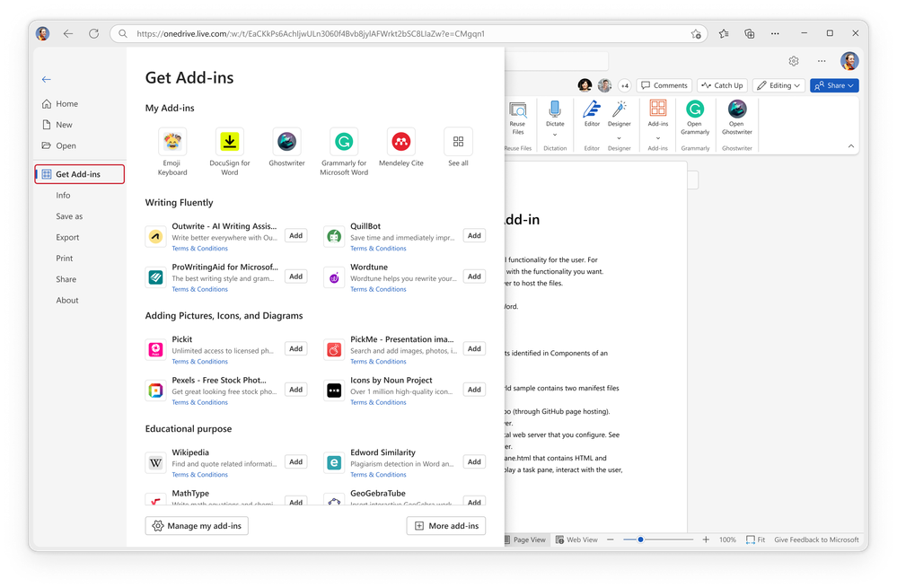897x588 pixels.
Task: Select Export in the backstage menu
Action: 67,237
